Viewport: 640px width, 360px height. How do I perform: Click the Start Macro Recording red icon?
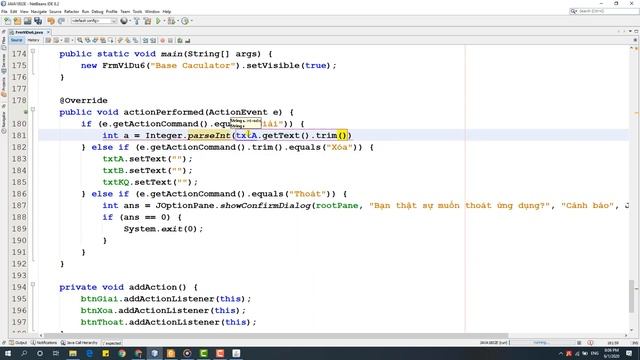tap(162, 40)
